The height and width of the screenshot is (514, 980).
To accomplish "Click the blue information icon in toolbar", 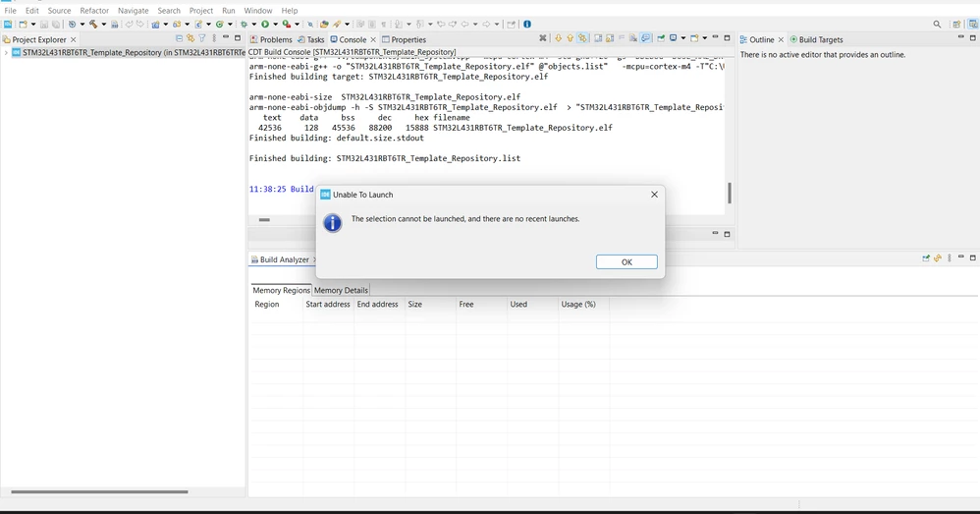I will coord(527,25).
